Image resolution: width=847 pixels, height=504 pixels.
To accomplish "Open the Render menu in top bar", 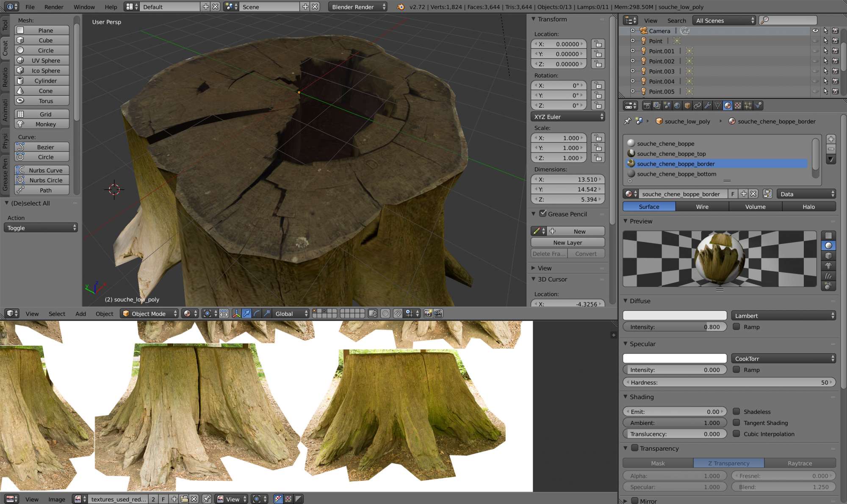I will 54,7.
